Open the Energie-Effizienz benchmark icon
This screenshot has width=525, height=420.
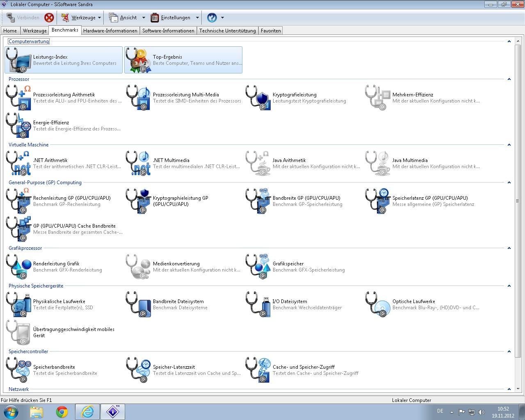(19, 126)
